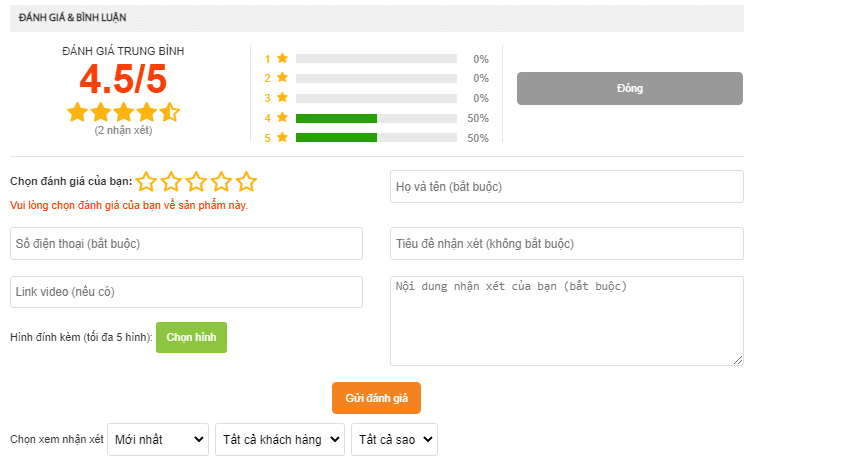This screenshot has width=859, height=466.
Task: Submit with 'Gửi đánh giá' button
Action: pyautogui.click(x=377, y=398)
